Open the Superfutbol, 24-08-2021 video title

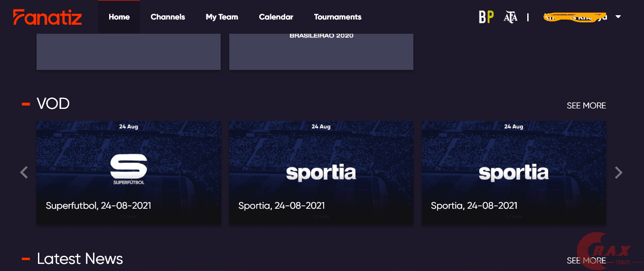click(x=99, y=206)
